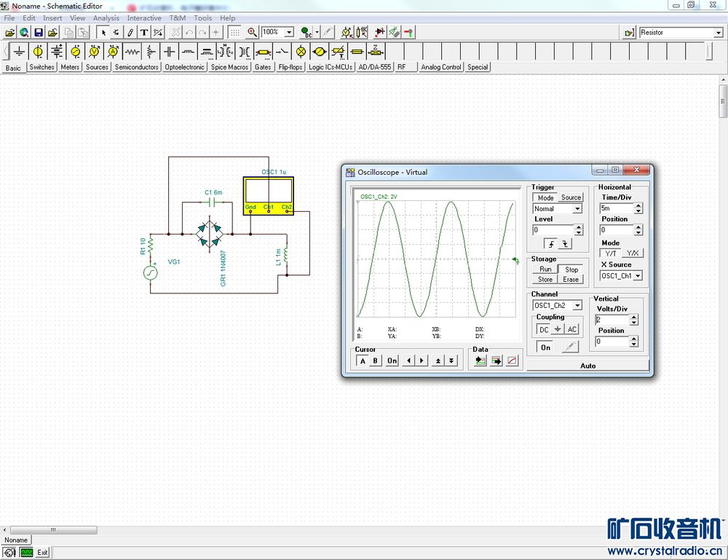Open the Channel OSC1_Ch2 dropdown
728x560 pixels.
click(577, 306)
